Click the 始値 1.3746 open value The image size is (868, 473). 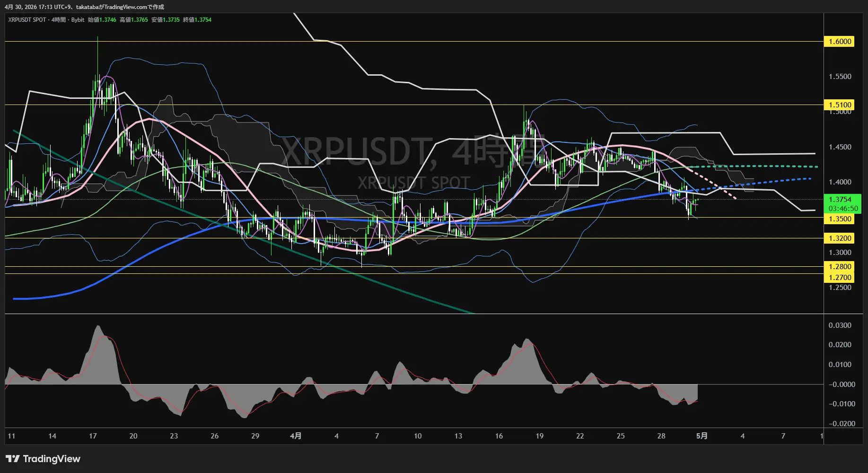click(102, 20)
